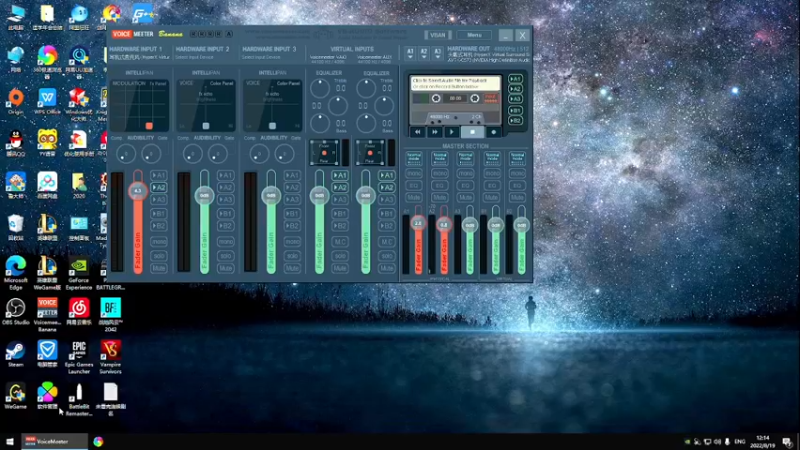Enable cassette output to A1 bus
Screen dimensions: 800x450
click(515, 79)
